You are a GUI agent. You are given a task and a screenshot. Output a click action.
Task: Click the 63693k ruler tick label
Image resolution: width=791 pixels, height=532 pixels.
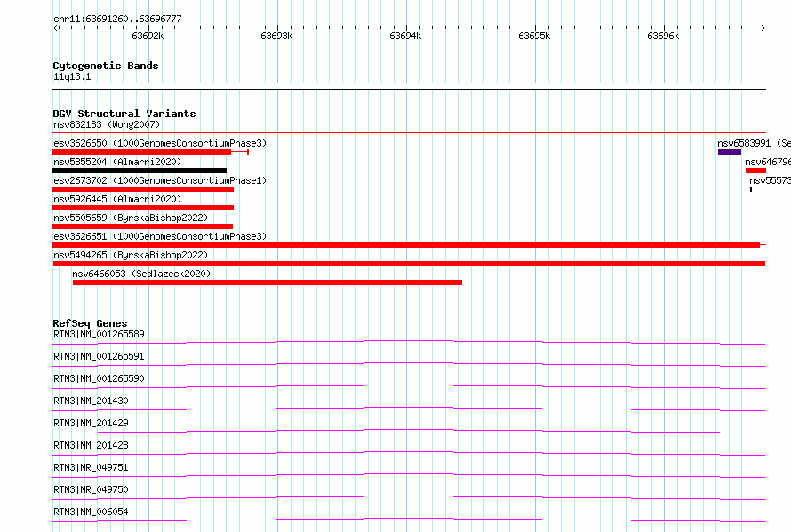[276, 36]
